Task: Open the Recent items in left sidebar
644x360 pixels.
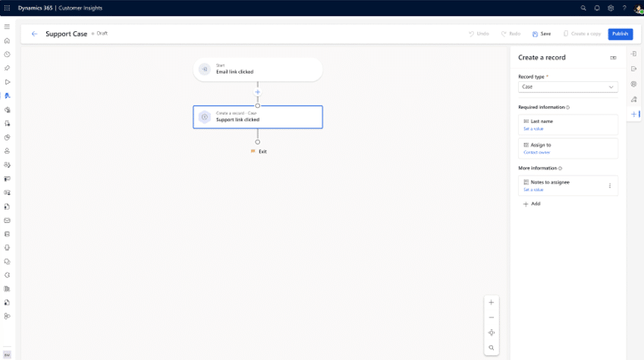Action: (8, 55)
